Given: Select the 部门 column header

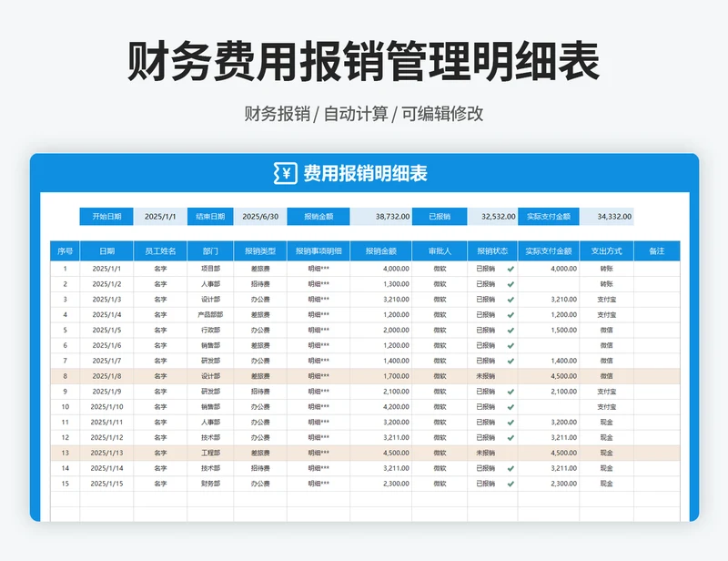Looking at the screenshot, I should (x=210, y=251).
